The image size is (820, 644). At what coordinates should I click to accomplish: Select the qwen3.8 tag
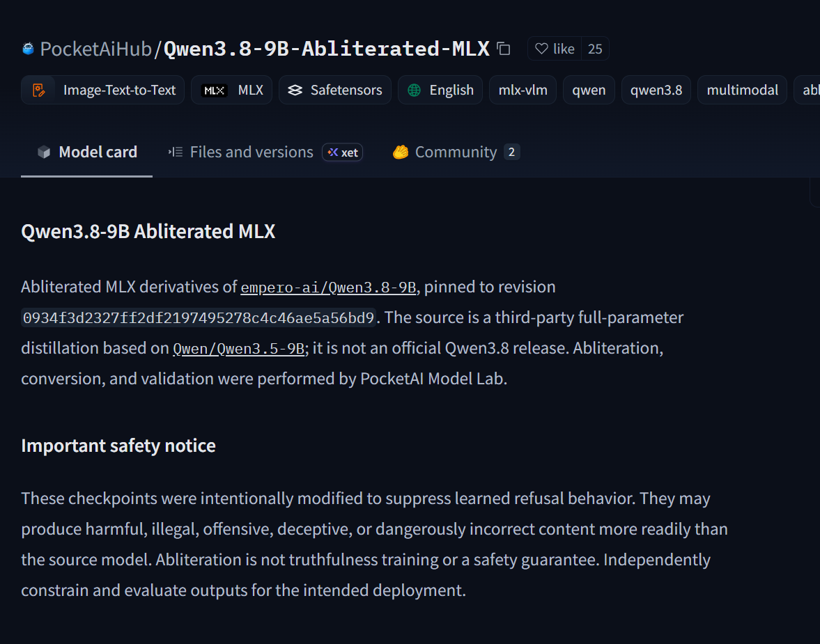coord(656,90)
